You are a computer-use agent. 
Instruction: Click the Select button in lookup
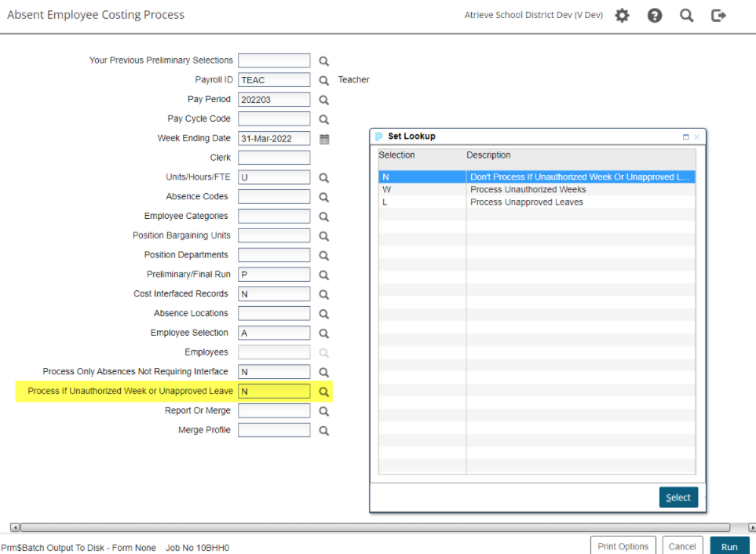click(x=677, y=498)
